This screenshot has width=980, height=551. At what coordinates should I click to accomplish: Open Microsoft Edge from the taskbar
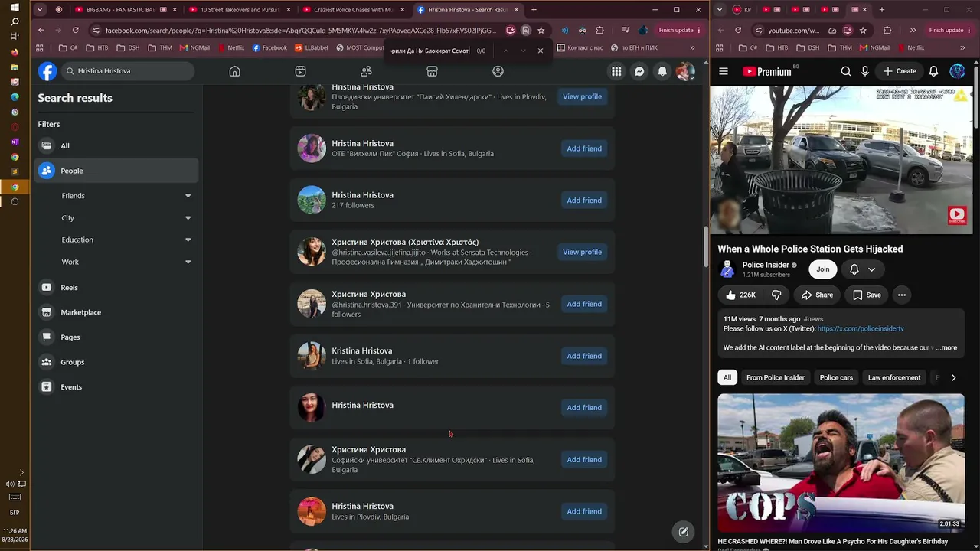coord(15,97)
